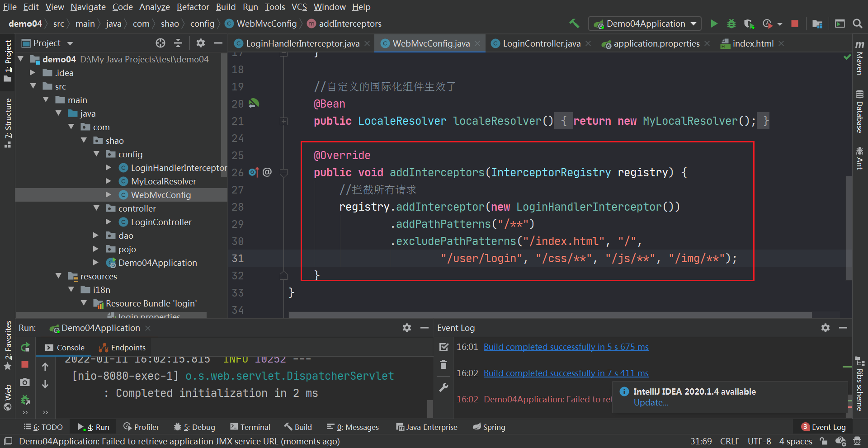Click the override gutter icon on line 26
This screenshot has height=448, width=868.
click(x=254, y=172)
